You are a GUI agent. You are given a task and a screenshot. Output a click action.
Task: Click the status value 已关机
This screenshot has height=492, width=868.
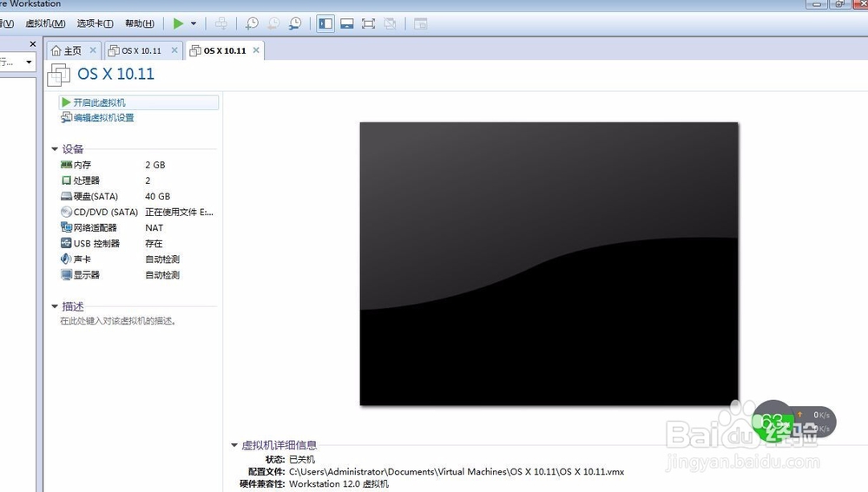tap(302, 459)
